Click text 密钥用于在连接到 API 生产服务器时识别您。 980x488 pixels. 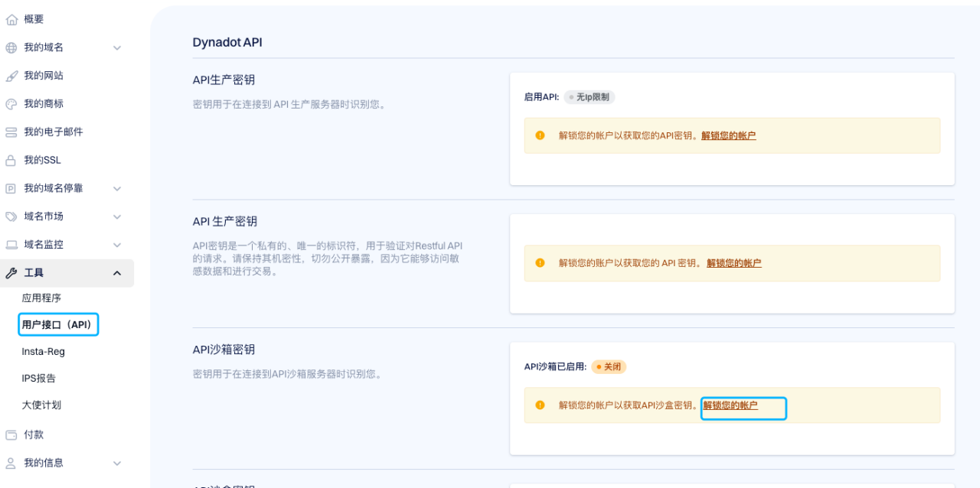[x=290, y=104]
